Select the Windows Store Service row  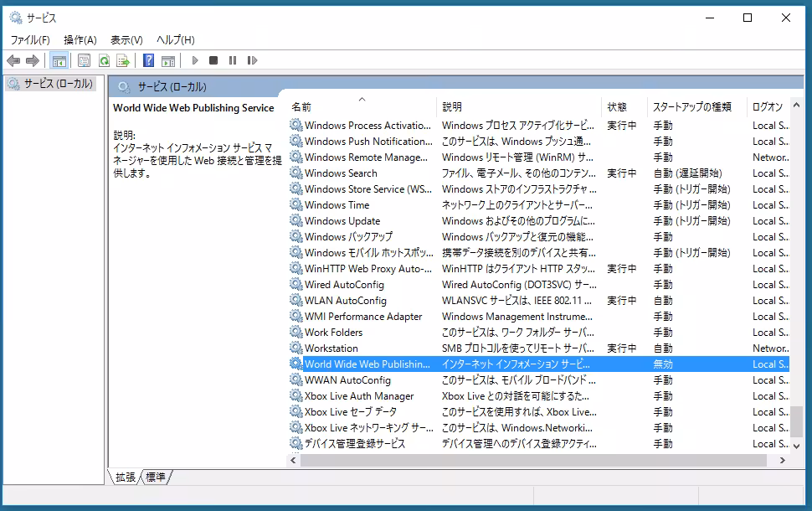(538, 188)
